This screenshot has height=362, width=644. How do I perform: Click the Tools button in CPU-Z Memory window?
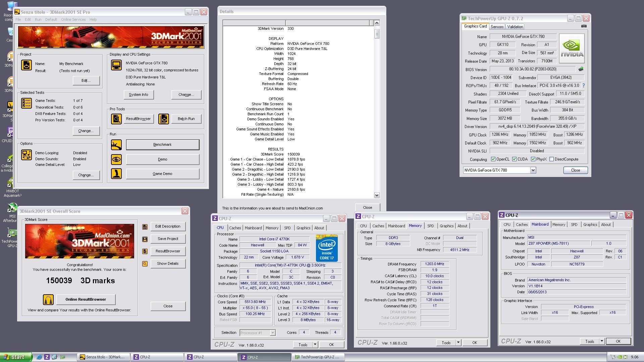coord(446,343)
